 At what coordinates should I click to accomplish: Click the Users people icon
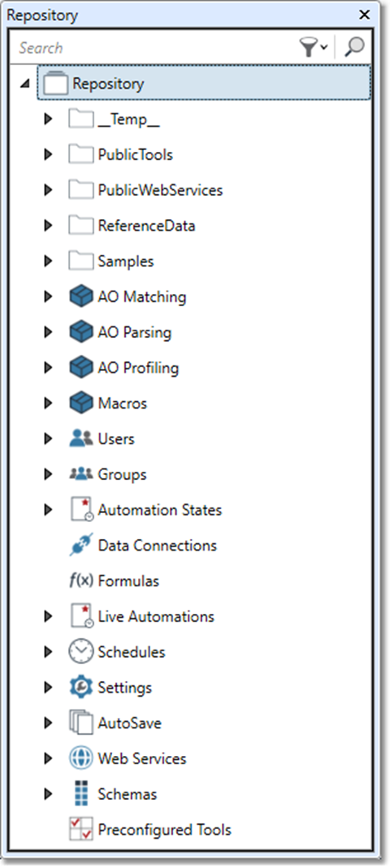[x=81, y=438]
